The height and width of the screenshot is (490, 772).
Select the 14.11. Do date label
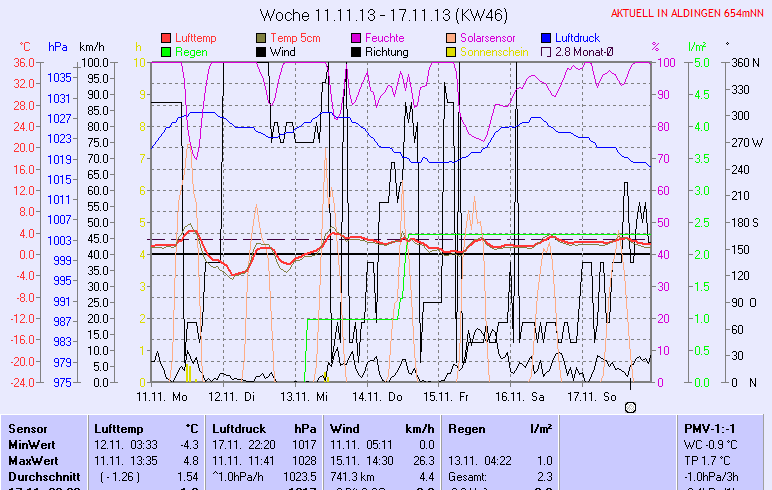point(384,396)
